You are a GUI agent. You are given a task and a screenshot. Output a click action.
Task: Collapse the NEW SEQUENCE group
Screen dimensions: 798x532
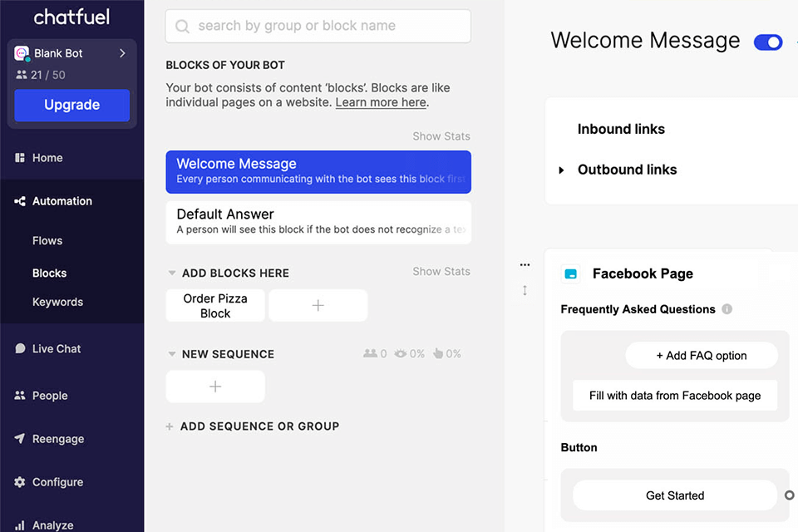click(x=172, y=354)
